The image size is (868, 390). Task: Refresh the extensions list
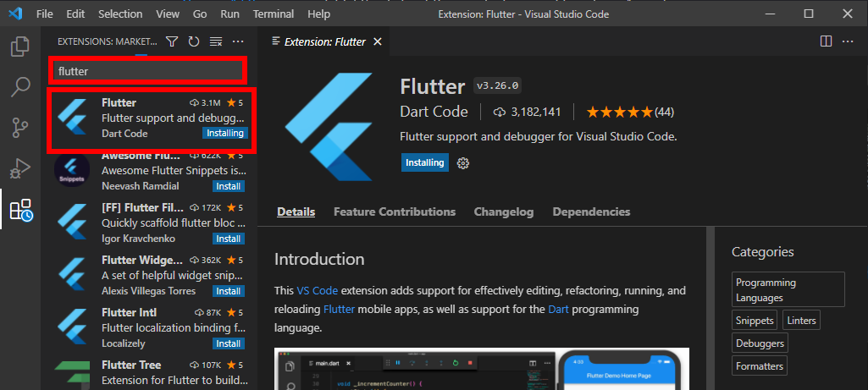click(x=194, y=41)
